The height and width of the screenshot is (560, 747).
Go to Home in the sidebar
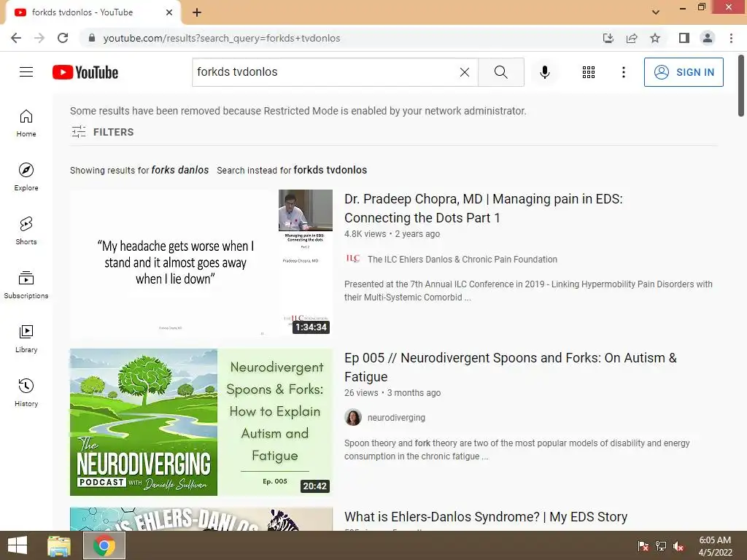coord(26,123)
